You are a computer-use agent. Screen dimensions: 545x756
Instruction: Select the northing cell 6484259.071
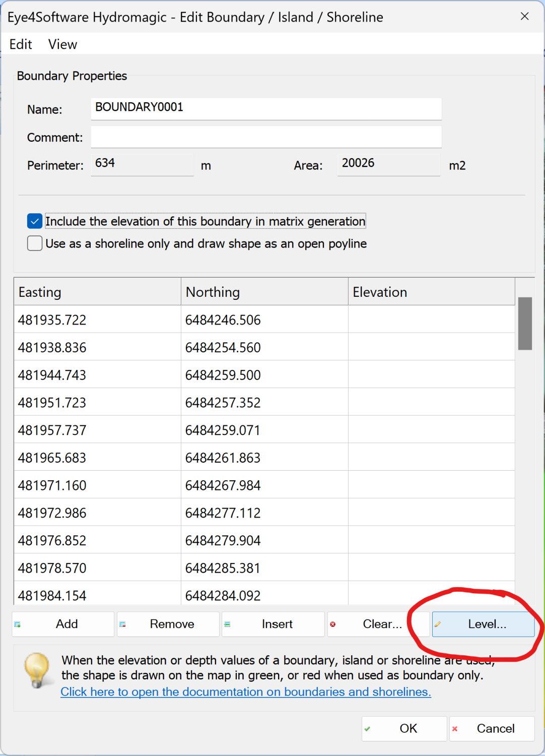264,430
